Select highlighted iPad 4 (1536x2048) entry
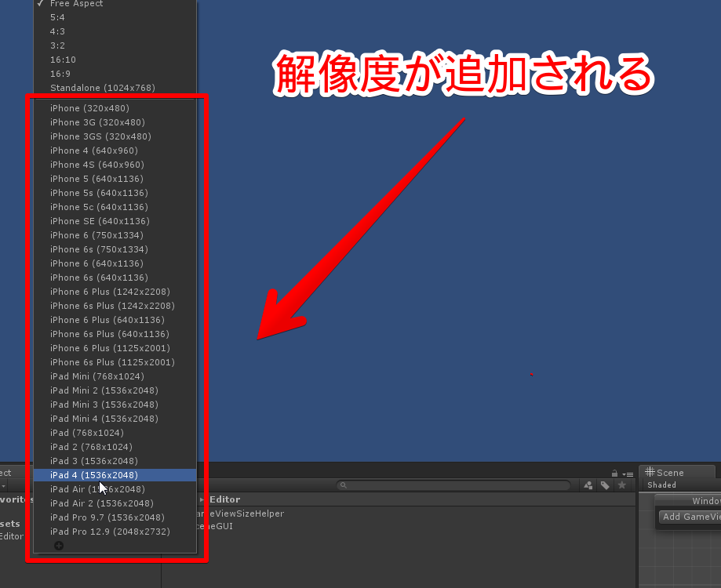721x588 pixels. 115,475
